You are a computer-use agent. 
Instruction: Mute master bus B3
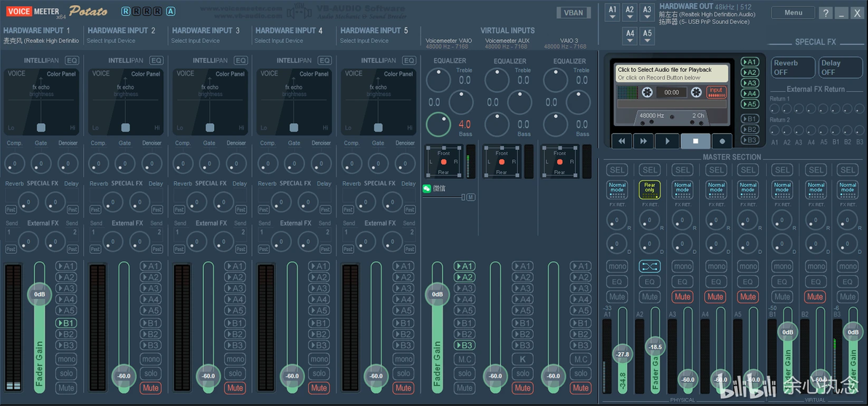[847, 296]
